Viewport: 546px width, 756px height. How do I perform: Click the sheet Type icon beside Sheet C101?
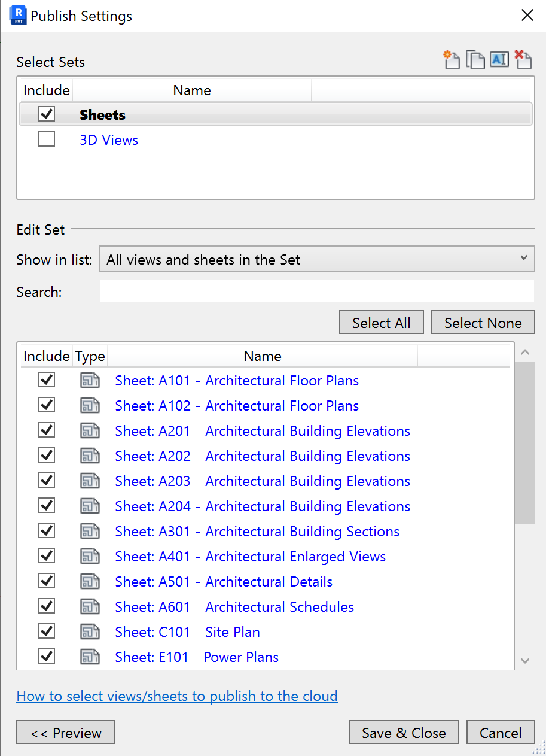[90, 631]
